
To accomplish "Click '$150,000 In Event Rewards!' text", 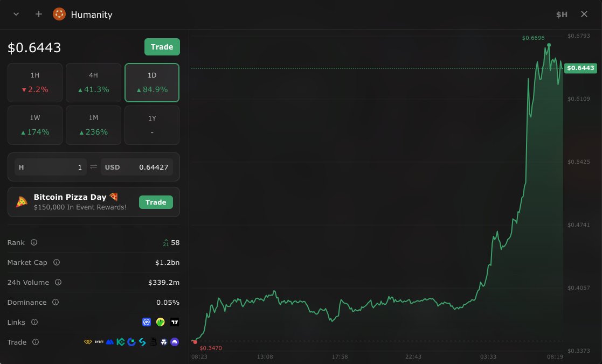I will pyautogui.click(x=80, y=207).
